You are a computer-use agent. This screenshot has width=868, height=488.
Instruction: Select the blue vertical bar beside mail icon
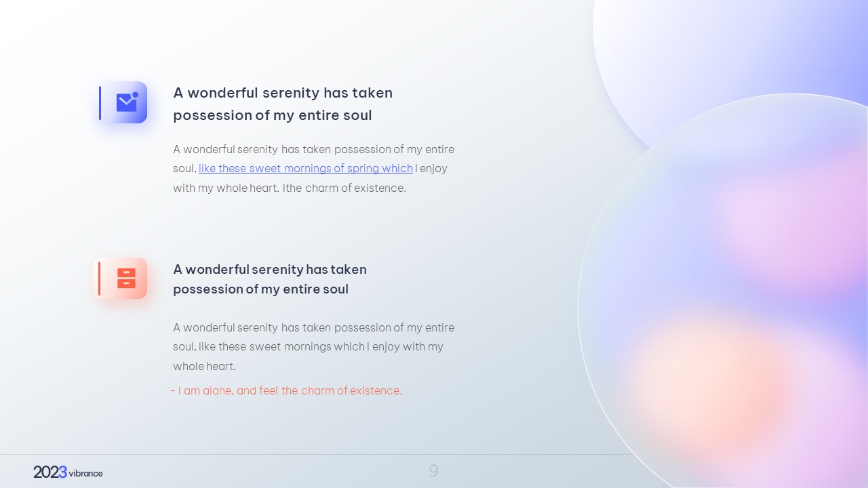click(100, 103)
